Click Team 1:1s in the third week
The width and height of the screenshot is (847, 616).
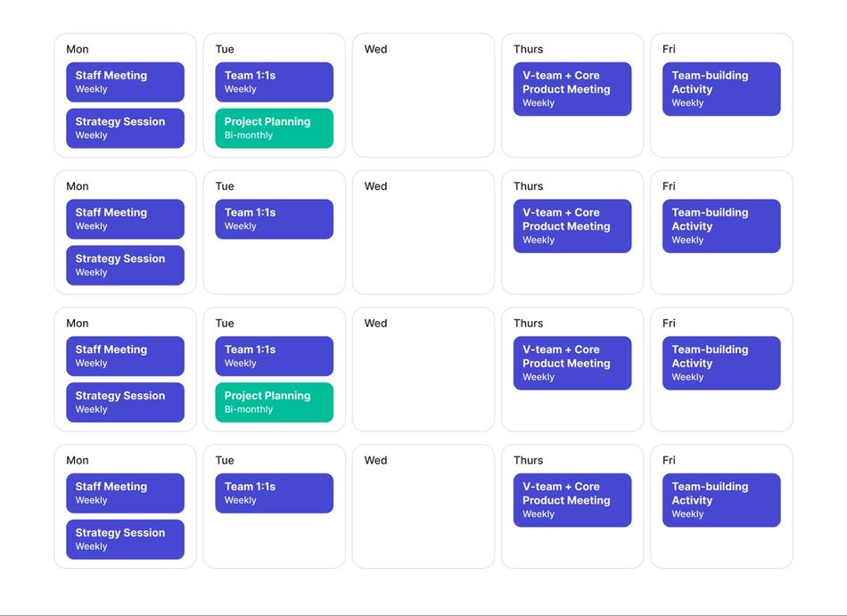274,356
